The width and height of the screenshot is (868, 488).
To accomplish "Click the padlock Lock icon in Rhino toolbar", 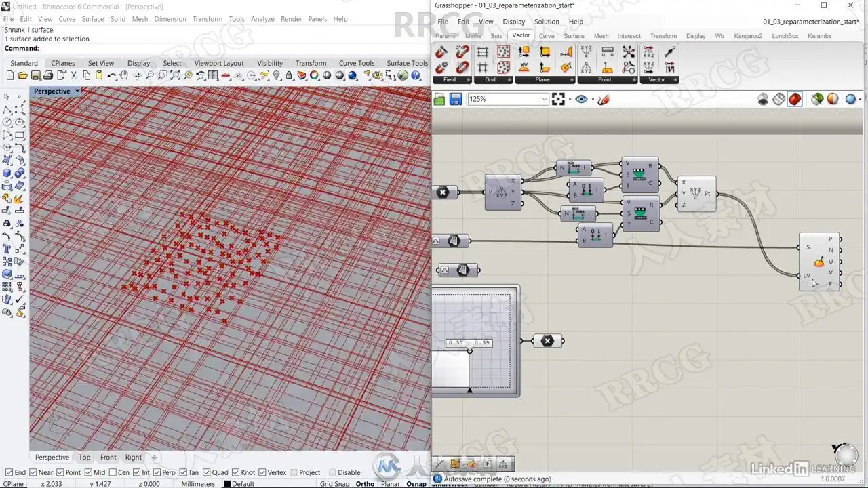I will coord(289,75).
